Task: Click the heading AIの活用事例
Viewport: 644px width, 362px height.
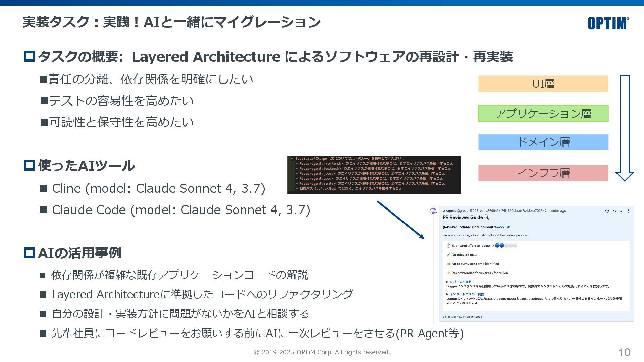Action: (79, 253)
